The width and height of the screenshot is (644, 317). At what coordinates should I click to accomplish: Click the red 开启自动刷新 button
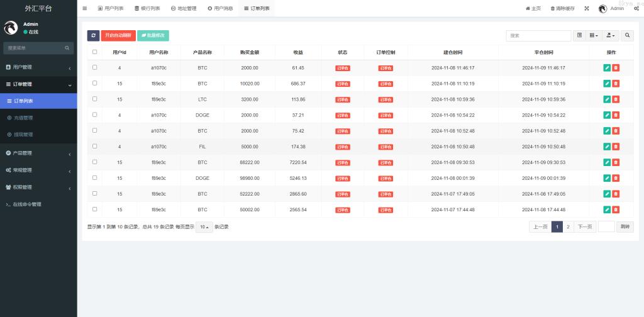click(118, 36)
